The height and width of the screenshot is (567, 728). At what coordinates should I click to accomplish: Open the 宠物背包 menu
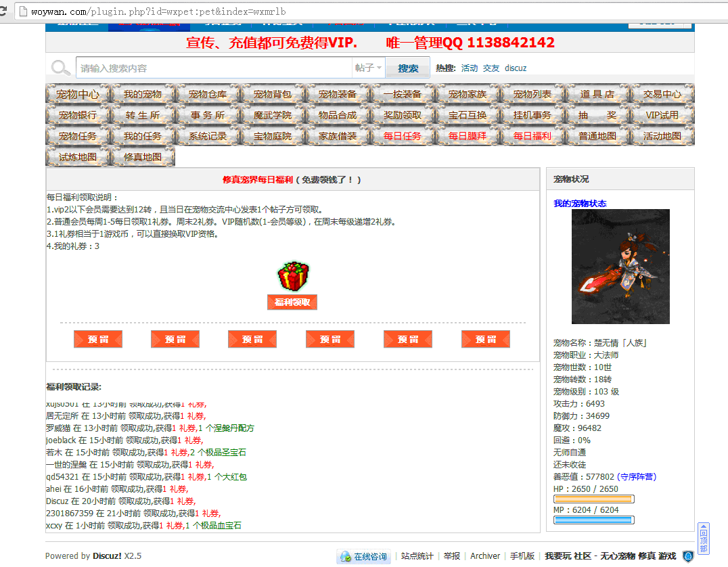coord(273,94)
